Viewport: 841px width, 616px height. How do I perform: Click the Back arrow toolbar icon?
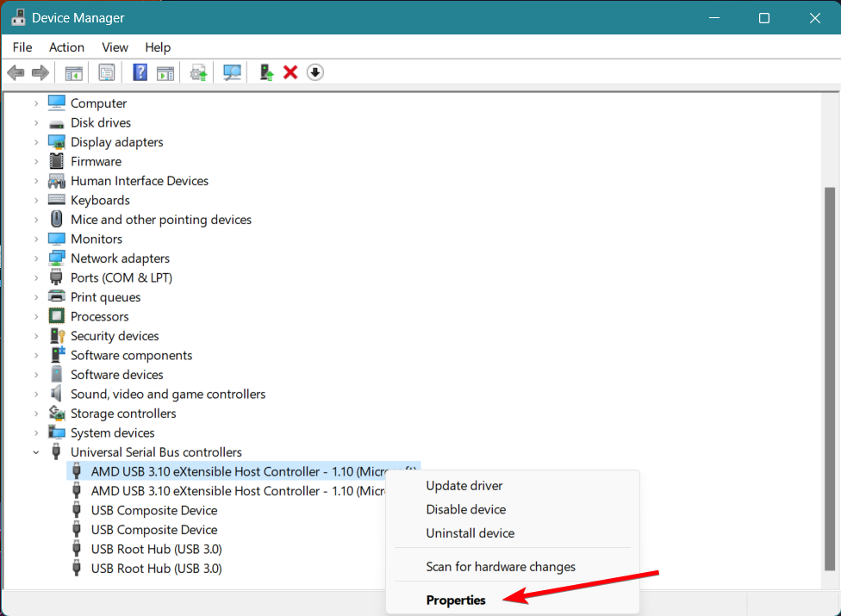pyautogui.click(x=16, y=72)
